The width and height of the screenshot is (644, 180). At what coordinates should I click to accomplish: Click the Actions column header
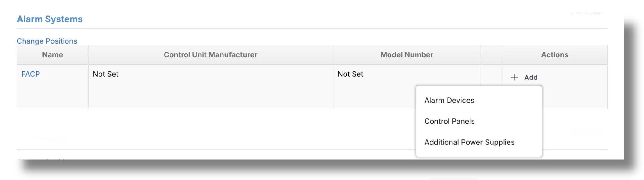coord(555,55)
